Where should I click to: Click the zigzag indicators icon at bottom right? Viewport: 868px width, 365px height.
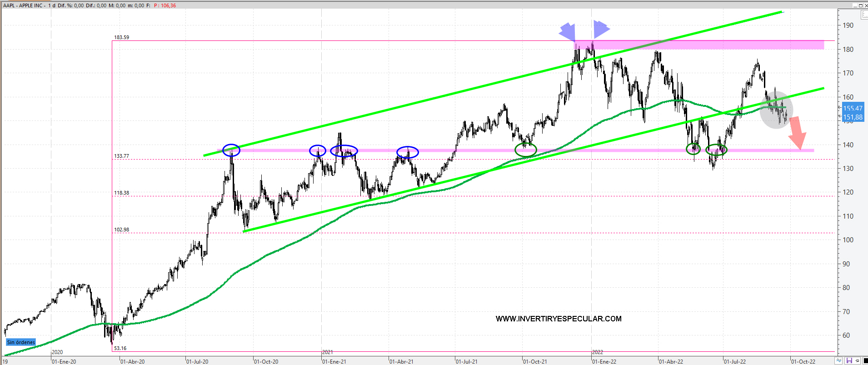(838, 361)
